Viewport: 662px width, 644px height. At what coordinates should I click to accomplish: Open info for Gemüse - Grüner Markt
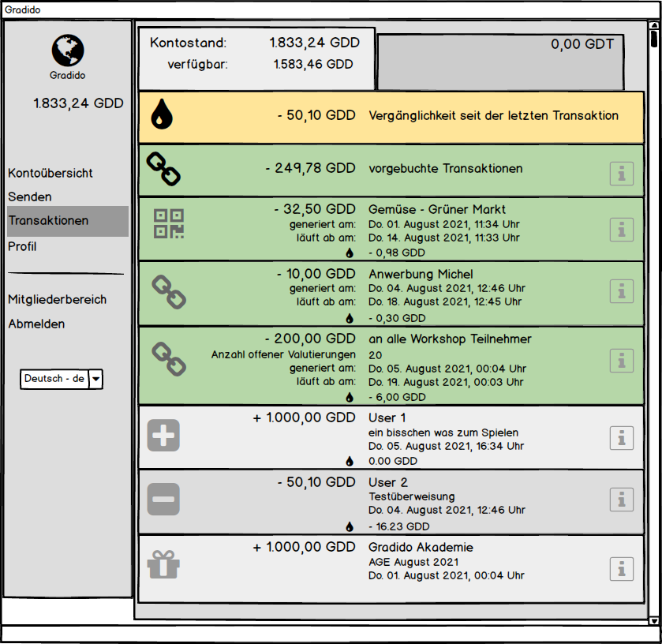coord(622,230)
